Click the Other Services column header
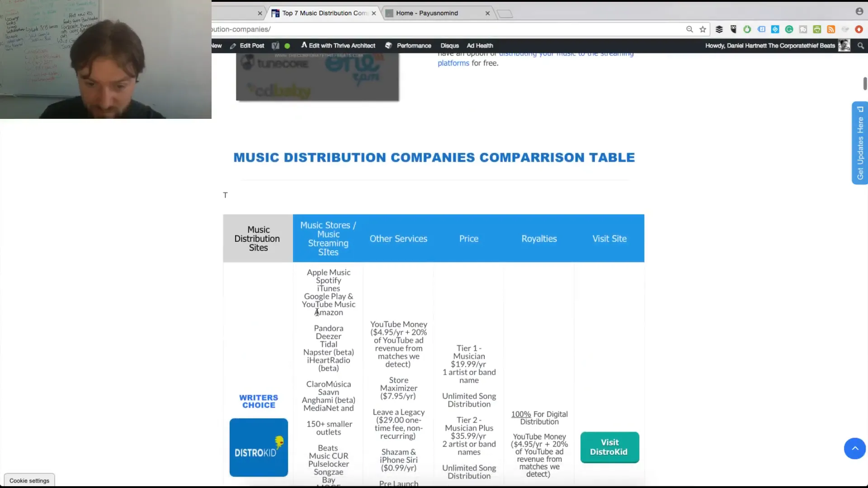The height and width of the screenshot is (488, 868). [398, 239]
